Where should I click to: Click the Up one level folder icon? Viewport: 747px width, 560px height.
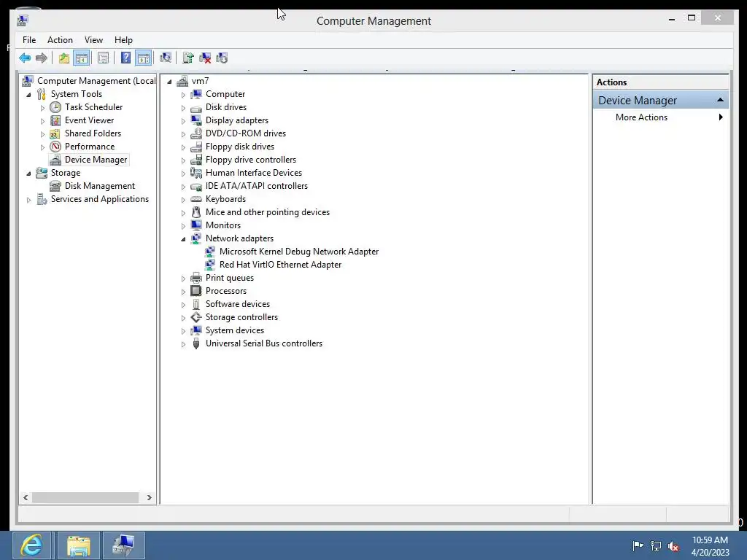[64, 58]
